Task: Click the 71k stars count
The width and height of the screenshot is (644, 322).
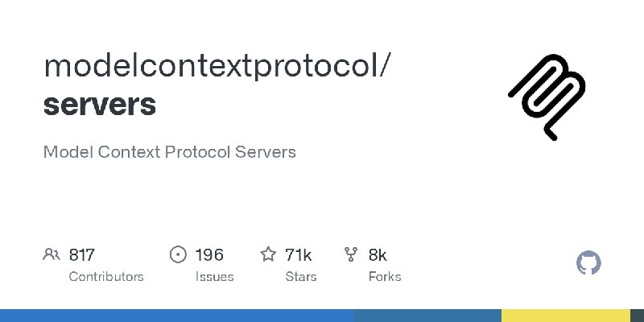Action: point(298,255)
